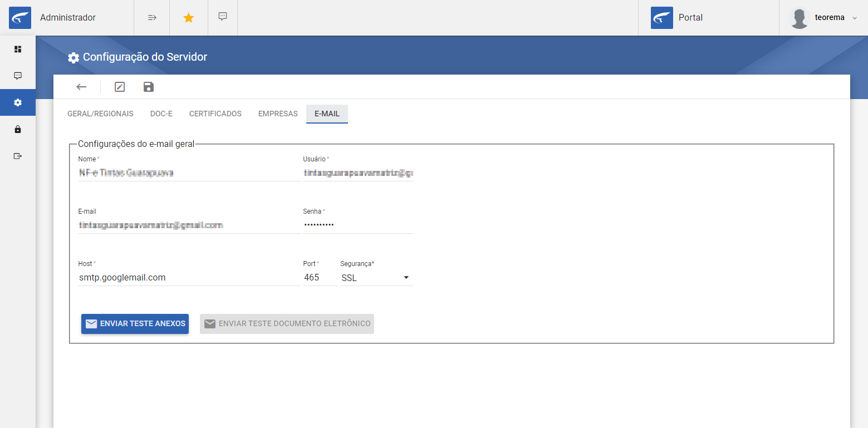
Task: Expand the teorema user menu chevron
Action: tap(855, 18)
